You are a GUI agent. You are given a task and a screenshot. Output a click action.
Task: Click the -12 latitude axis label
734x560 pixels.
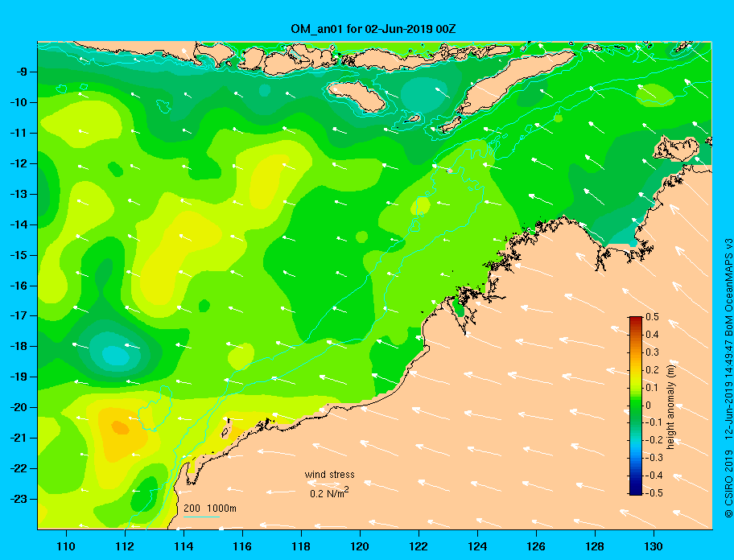19,163
